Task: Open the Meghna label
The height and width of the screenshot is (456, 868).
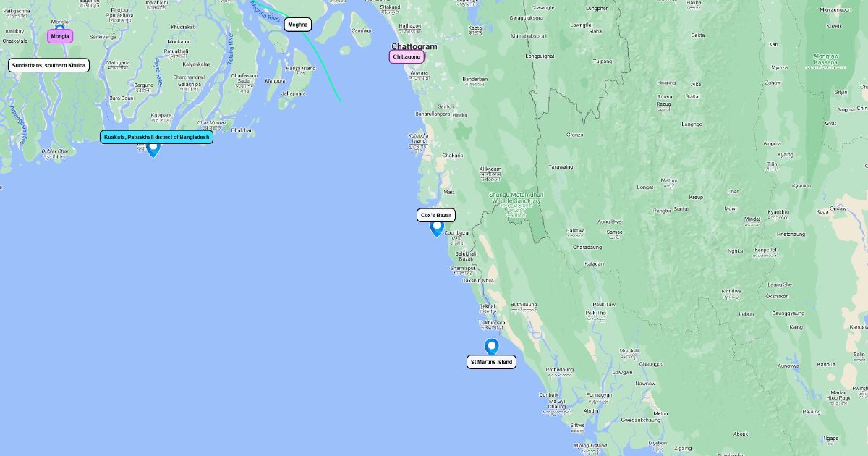Action: pyautogui.click(x=297, y=25)
